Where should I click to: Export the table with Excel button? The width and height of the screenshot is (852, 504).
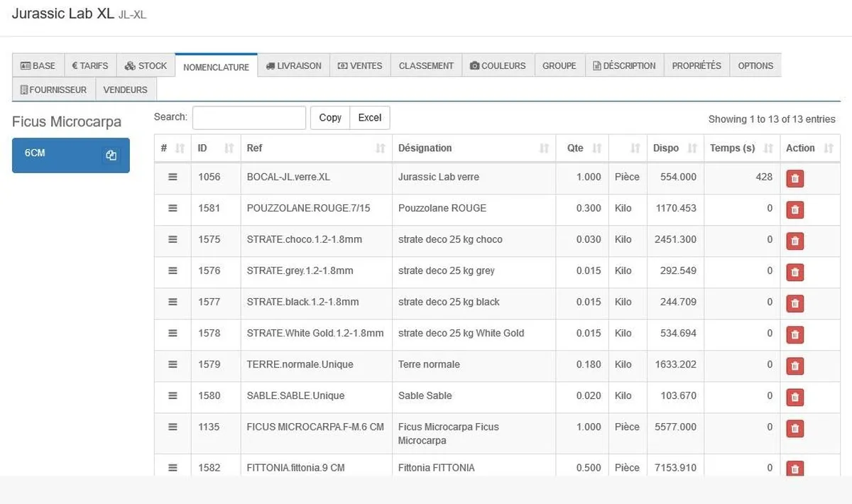(369, 118)
